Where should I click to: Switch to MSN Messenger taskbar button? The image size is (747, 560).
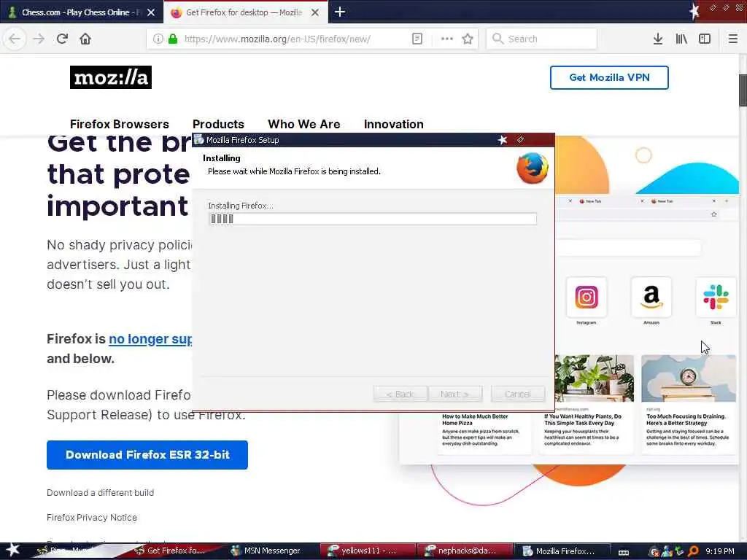pyautogui.click(x=271, y=551)
